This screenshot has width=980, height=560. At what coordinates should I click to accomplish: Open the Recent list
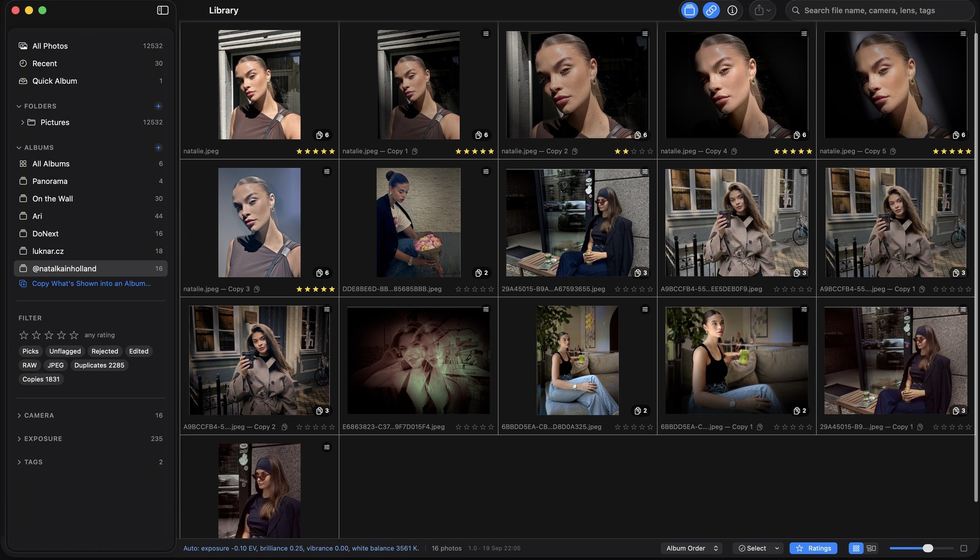(90, 64)
